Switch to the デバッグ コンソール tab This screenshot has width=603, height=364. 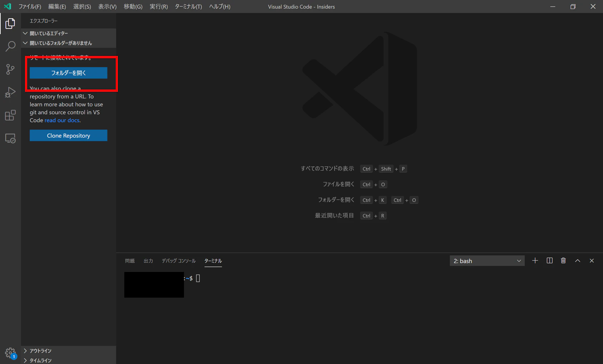pos(179,261)
